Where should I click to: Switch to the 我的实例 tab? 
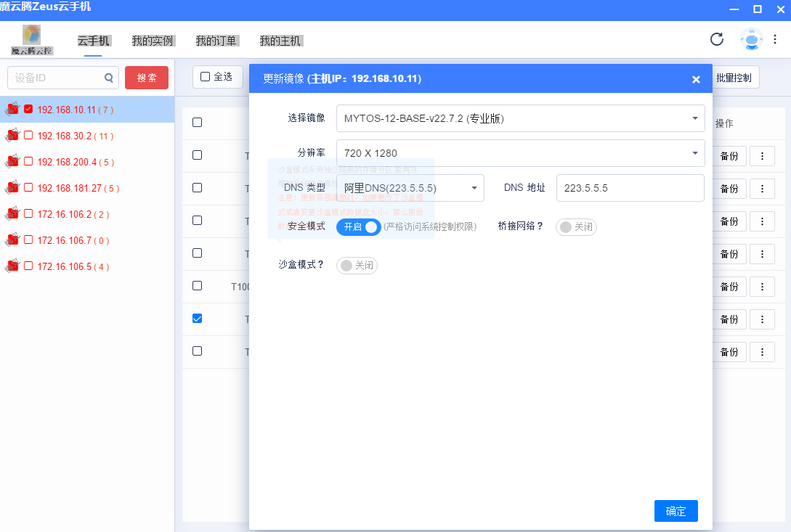click(x=153, y=41)
